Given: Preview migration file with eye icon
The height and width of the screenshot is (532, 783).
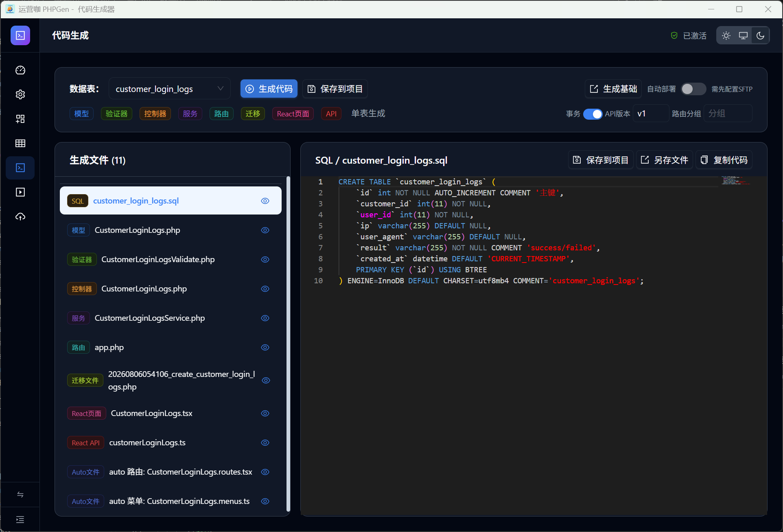Looking at the screenshot, I should [266, 381].
